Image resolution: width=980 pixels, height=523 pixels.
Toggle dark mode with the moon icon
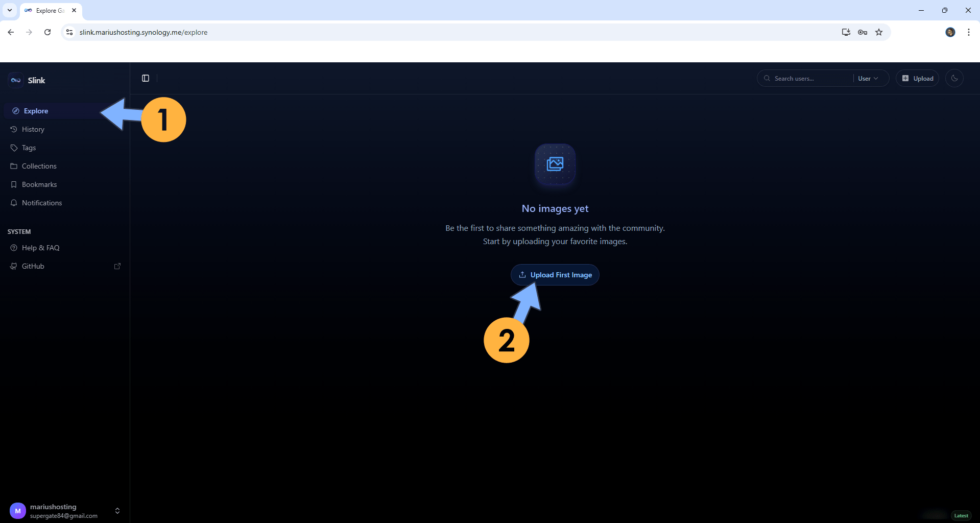(x=954, y=78)
